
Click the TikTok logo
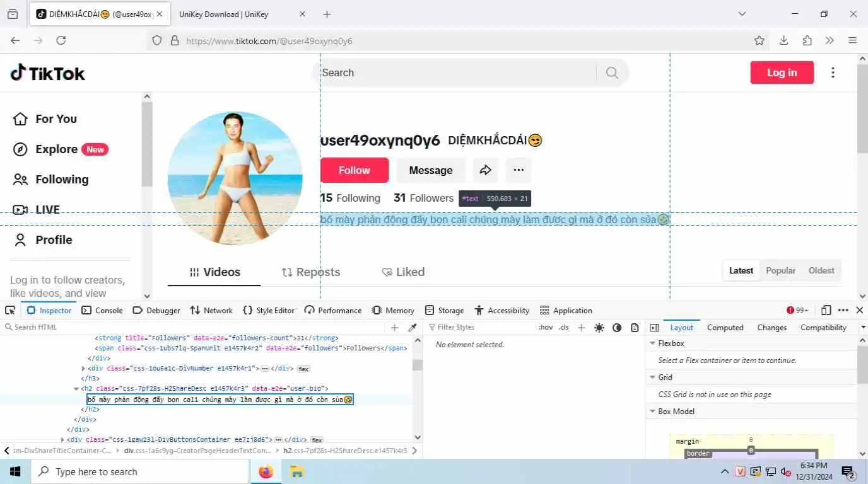[47, 73]
